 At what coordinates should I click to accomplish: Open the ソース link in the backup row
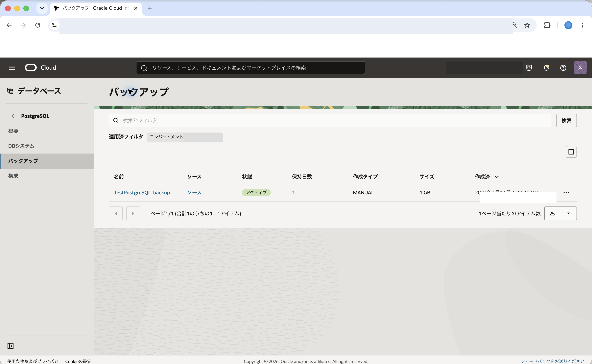[194, 193]
